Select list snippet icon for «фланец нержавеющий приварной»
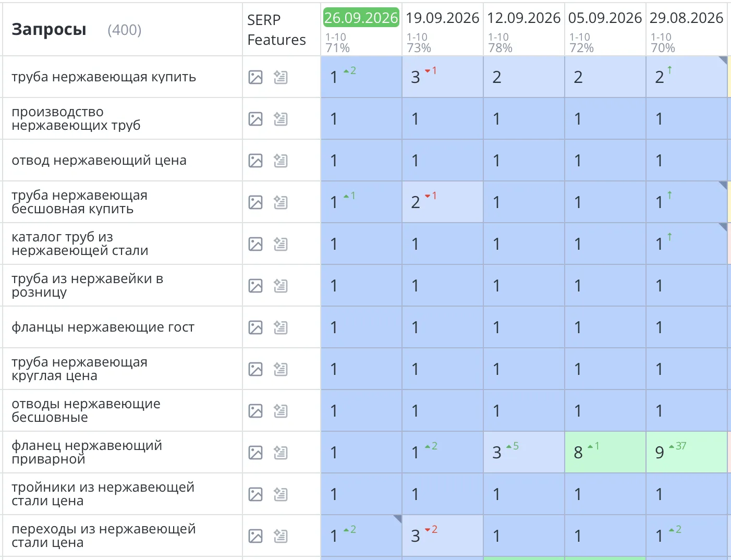The width and height of the screenshot is (731, 560). tap(281, 453)
